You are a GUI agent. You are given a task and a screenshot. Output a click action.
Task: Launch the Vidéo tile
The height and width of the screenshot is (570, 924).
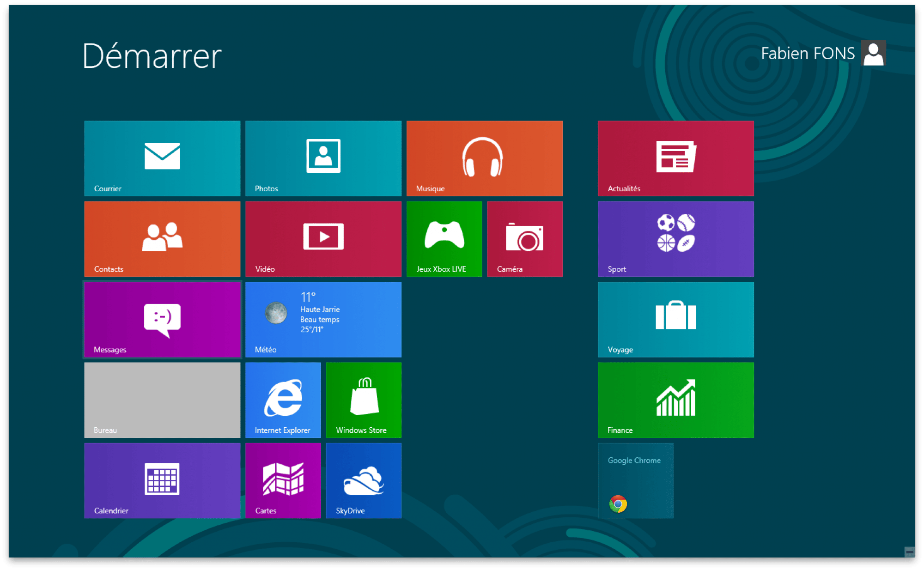coord(323,239)
